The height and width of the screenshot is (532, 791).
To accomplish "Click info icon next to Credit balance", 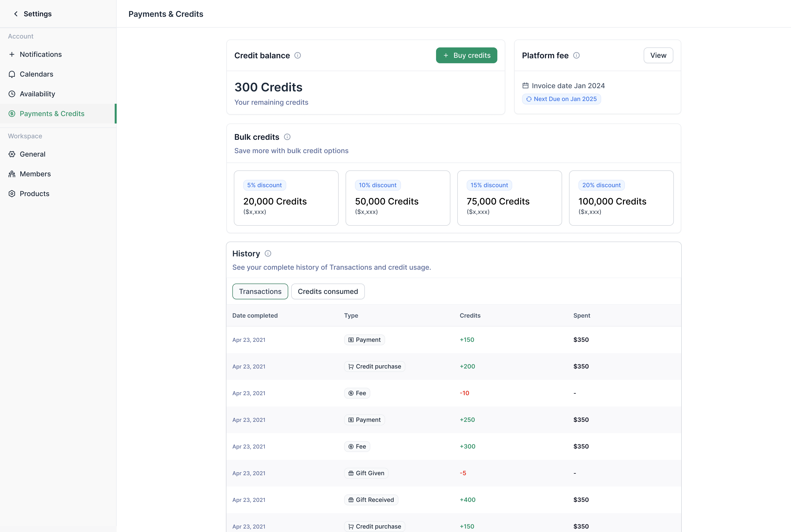I will (x=297, y=55).
